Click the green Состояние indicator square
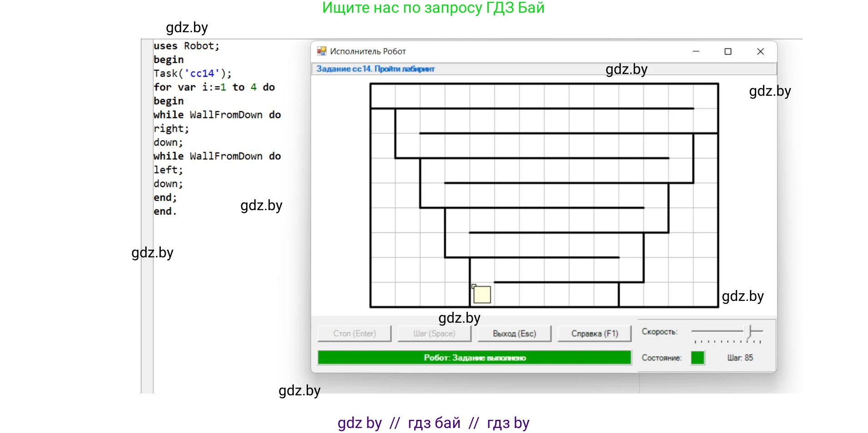This screenshot has height=433, width=868. pyautogui.click(x=697, y=358)
